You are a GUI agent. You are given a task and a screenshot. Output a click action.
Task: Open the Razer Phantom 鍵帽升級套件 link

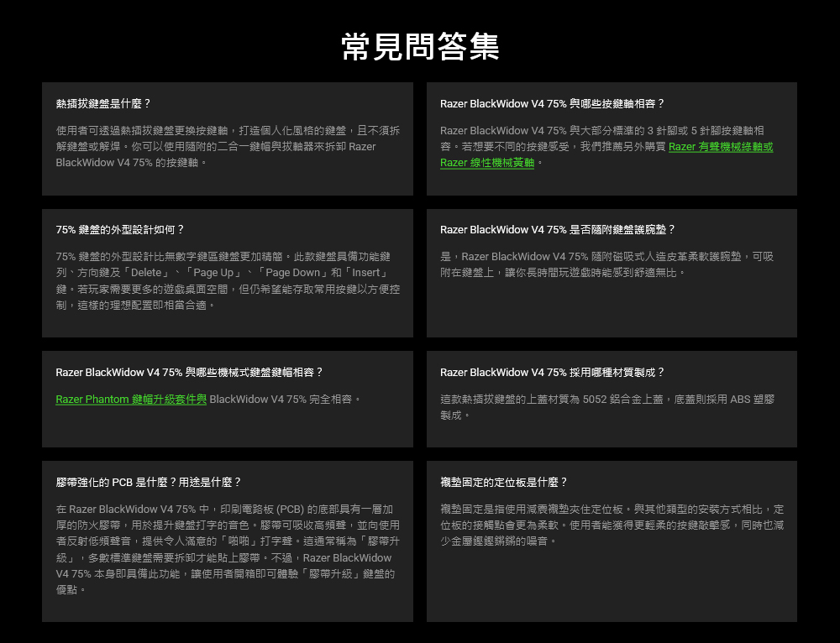tap(131, 400)
